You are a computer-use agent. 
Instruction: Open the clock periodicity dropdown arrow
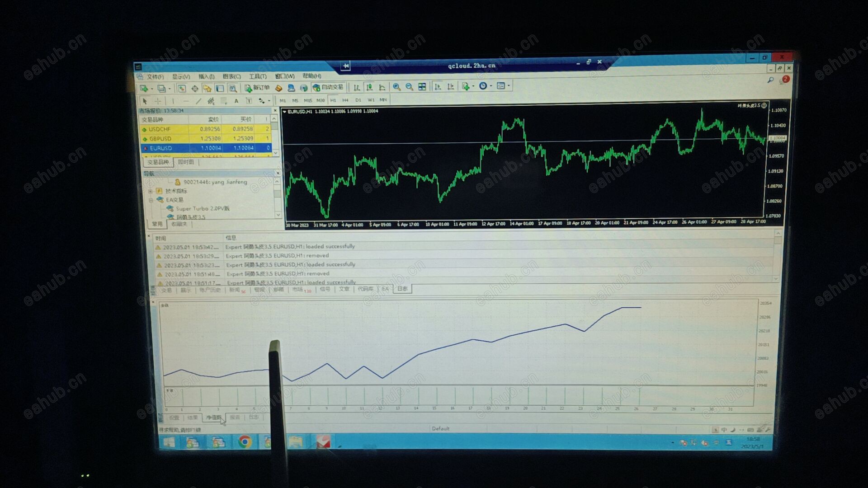(491, 86)
